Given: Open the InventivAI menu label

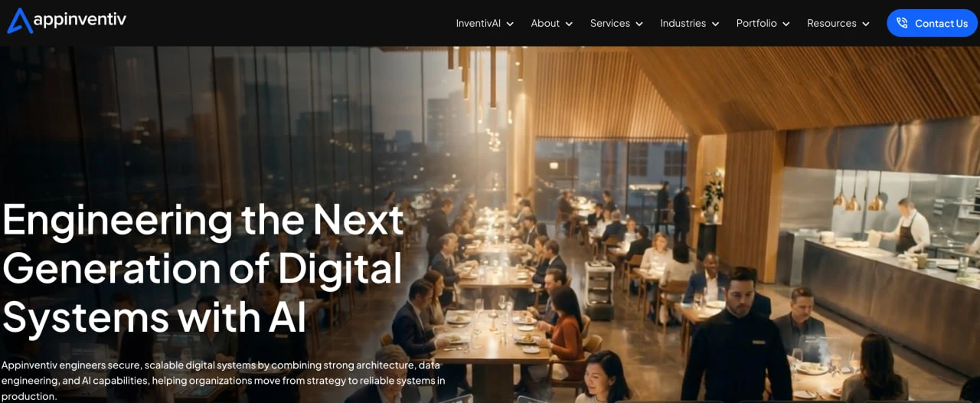Looking at the screenshot, I should [479, 23].
